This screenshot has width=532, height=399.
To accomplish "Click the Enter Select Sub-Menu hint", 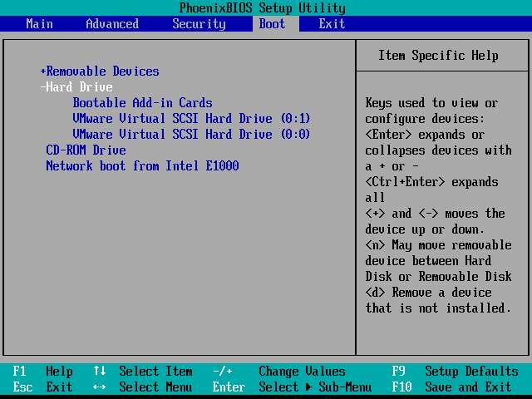I will click(x=292, y=387).
